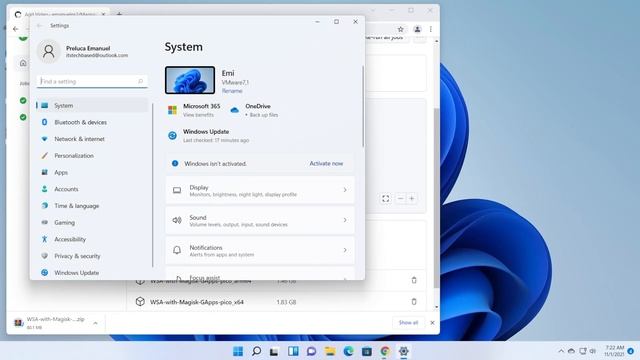Open File Explorer from taskbar

330,351
